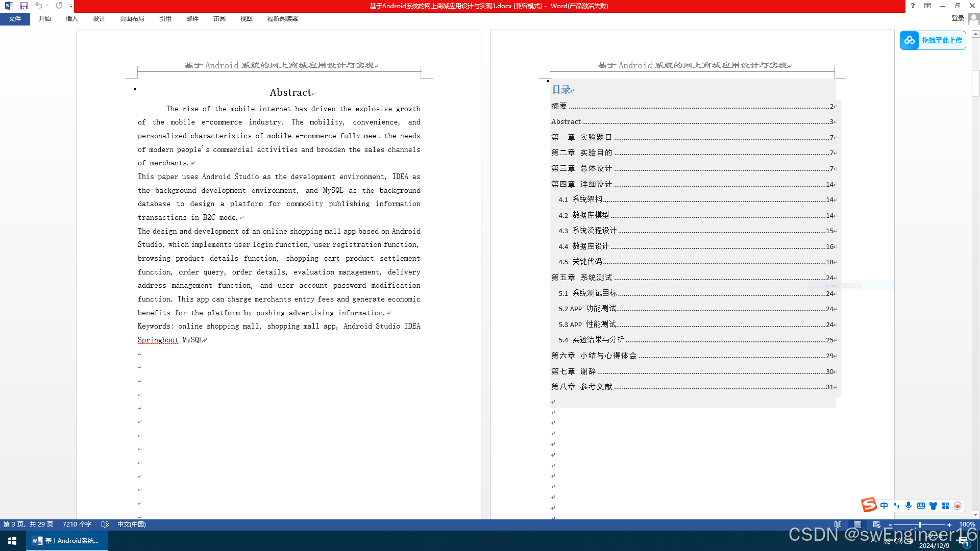Toggle Sogou Chinese/English input mode
This screenshot has width=980, height=551.
[x=884, y=506]
